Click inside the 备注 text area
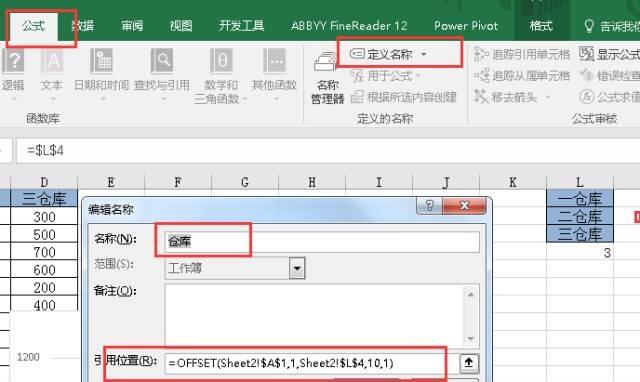This screenshot has height=382, width=640. (314, 315)
